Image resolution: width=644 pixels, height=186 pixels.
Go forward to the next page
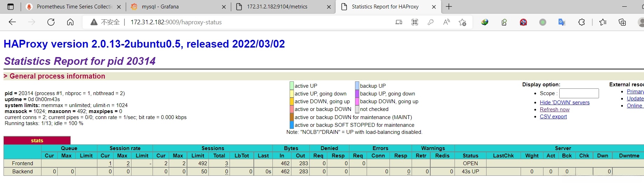32,22
